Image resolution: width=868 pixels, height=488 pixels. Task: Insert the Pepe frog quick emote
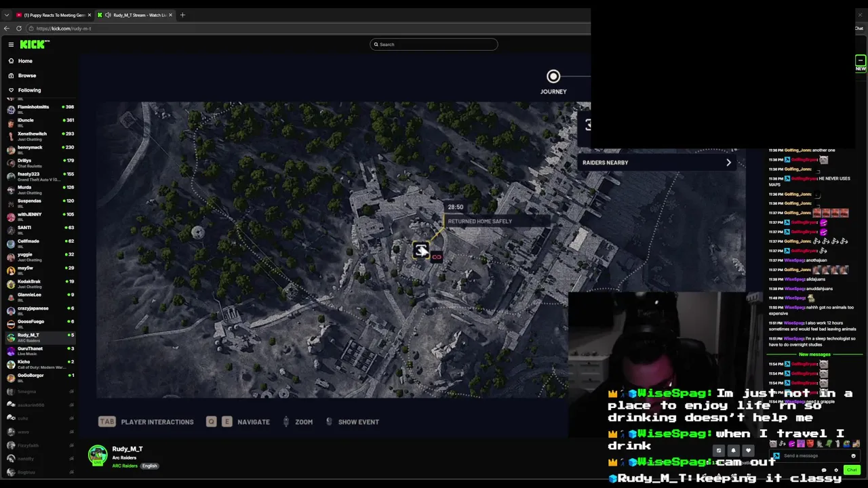846,444
